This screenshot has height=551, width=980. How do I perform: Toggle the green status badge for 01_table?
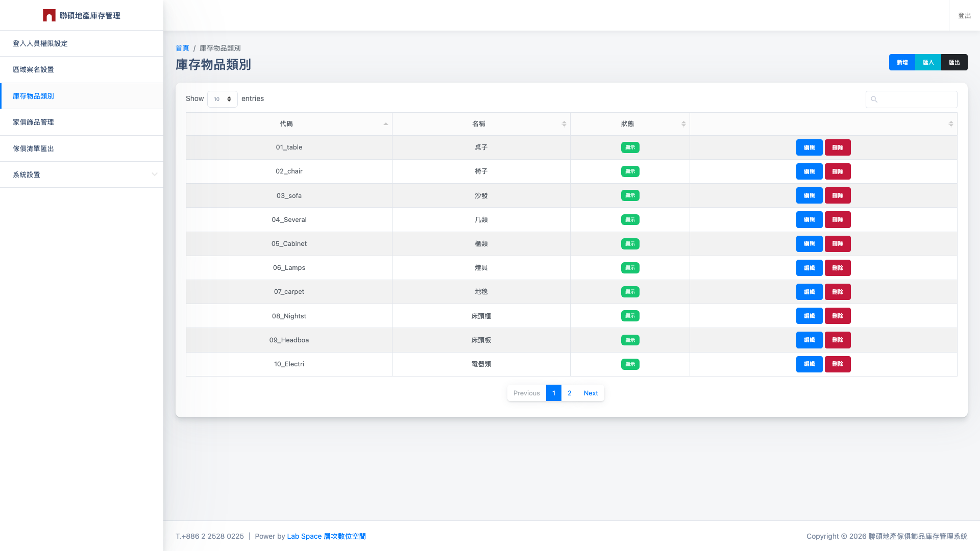click(630, 147)
